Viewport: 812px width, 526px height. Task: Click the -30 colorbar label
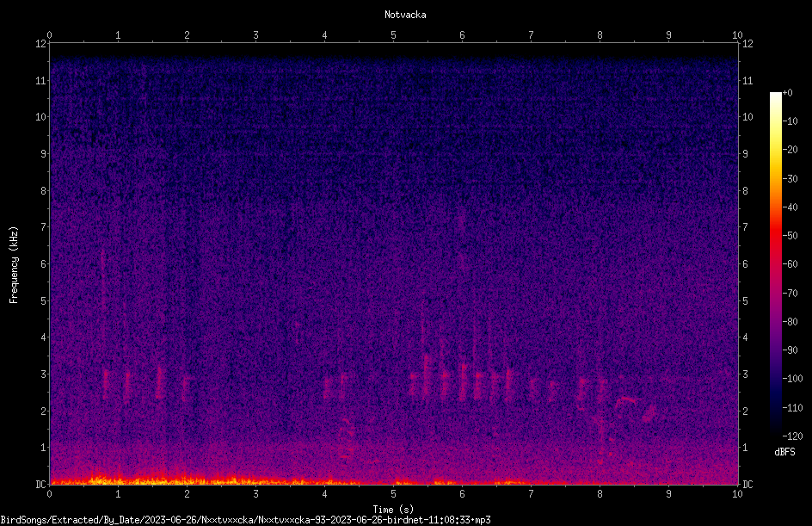click(790, 179)
